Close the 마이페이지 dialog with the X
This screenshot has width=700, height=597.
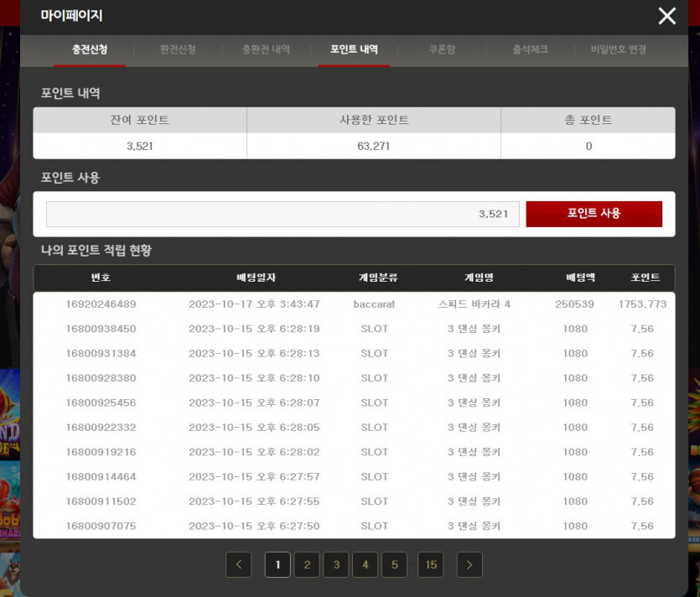(x=666, y=16)
